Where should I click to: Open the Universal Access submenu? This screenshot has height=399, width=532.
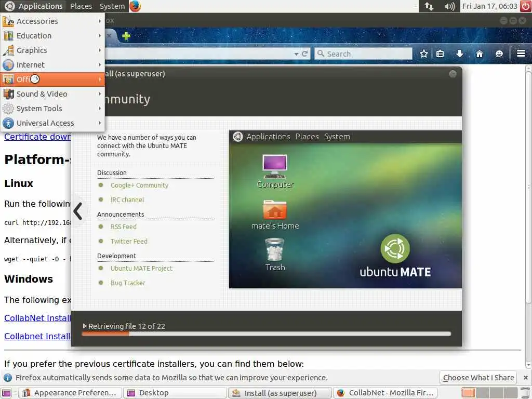point(52,123)
